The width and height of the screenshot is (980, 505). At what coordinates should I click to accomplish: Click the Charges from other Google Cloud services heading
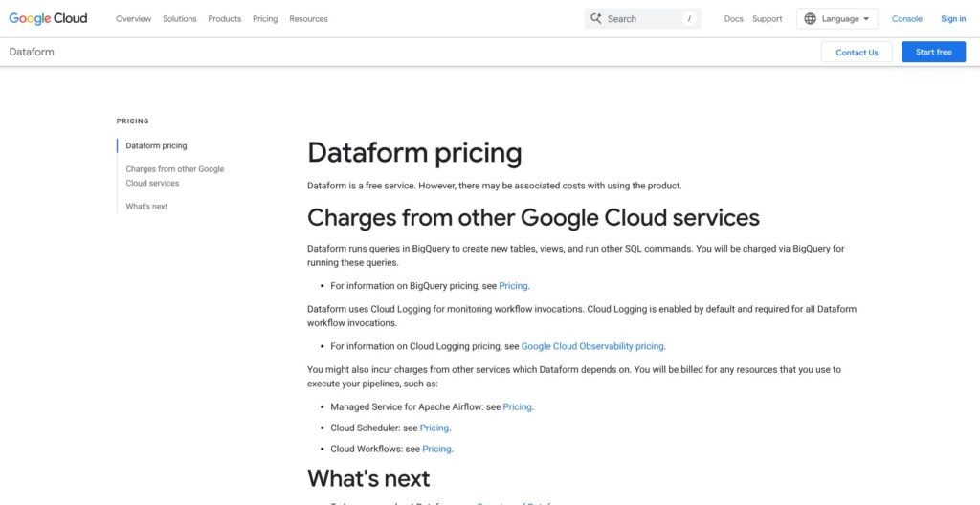(x=533, y=217)
